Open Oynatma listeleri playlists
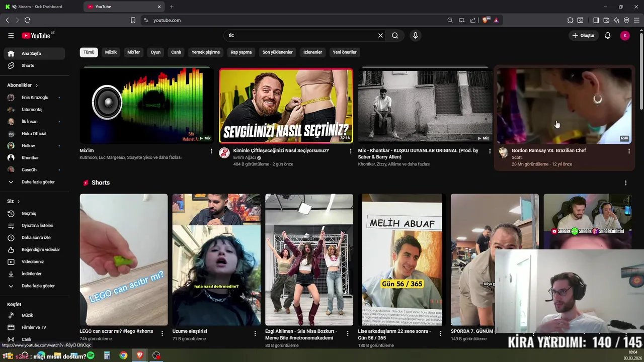The height and width of the screenshot is (362, 644). pyautogui.click(x=34, y=225)
